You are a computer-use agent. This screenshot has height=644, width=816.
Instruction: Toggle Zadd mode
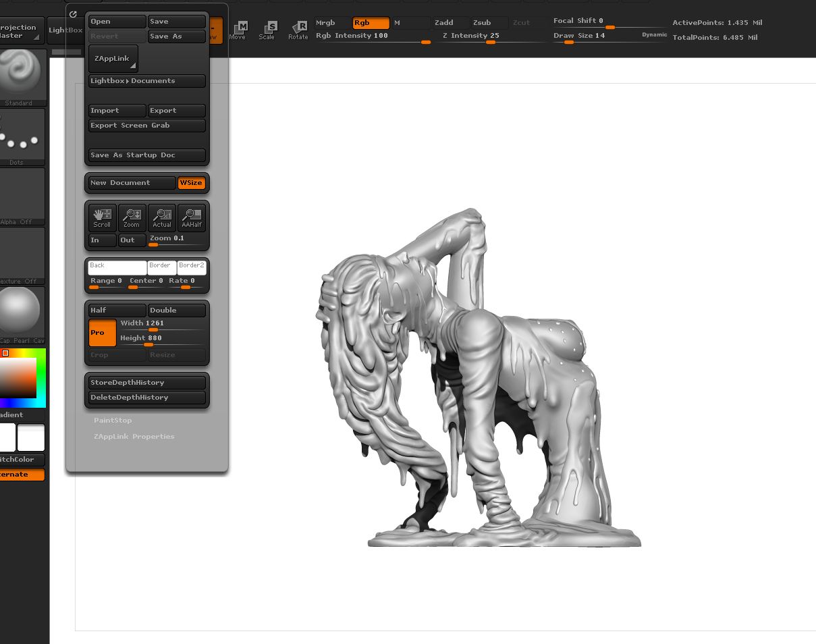pyautogui.click(x=451, y=23)
